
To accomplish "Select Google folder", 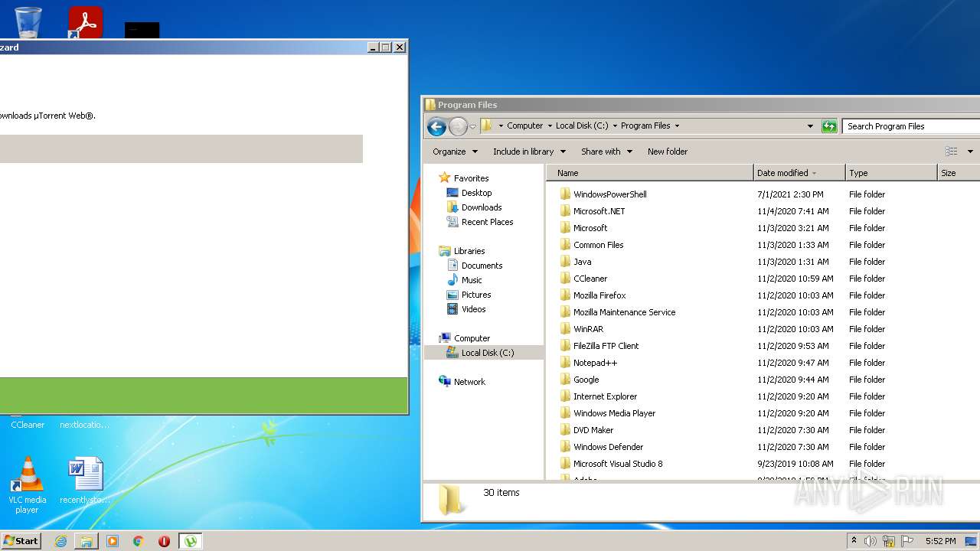I will click(x=586, y=380).
